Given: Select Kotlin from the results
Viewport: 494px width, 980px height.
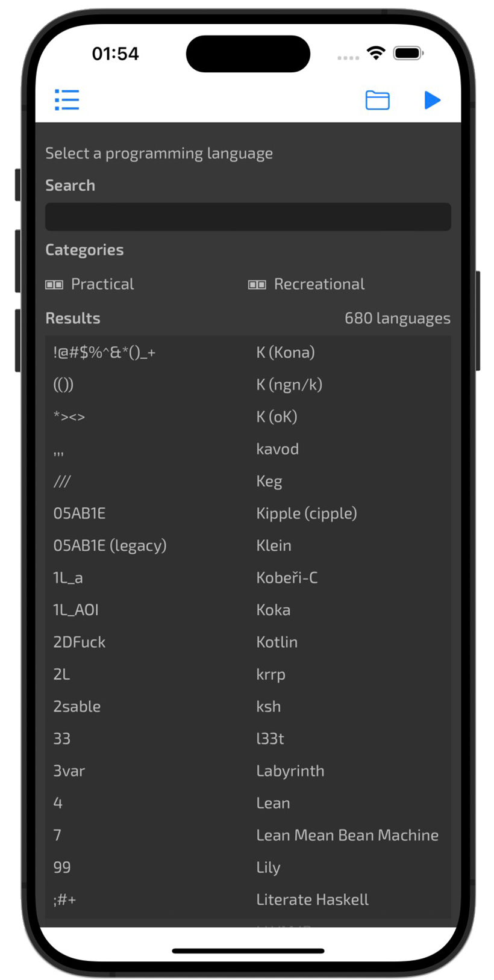Looking at the screenshot, I should click(x=277, y=642).
